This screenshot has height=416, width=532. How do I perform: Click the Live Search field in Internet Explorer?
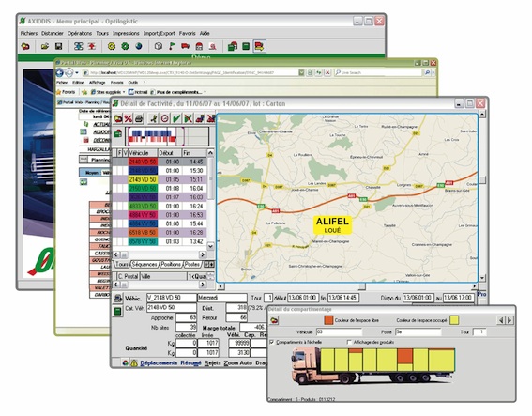(x=379, y=72)
